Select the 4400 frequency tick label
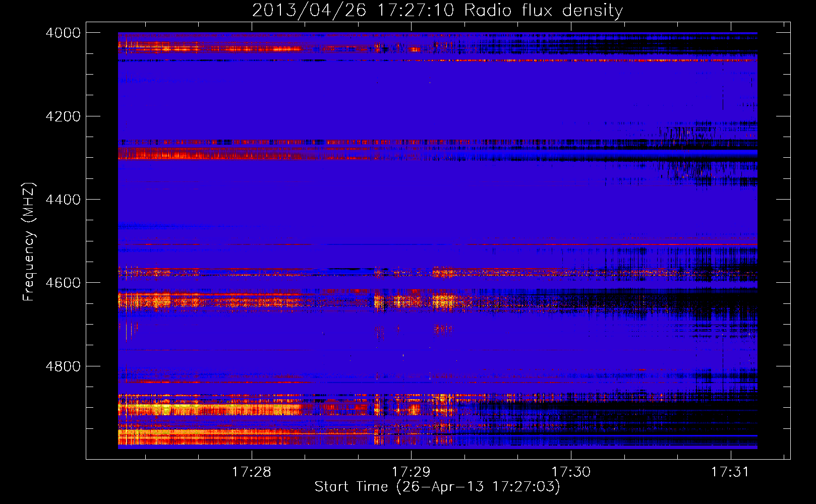The image size is (816, 504). (x=63, y=200)
